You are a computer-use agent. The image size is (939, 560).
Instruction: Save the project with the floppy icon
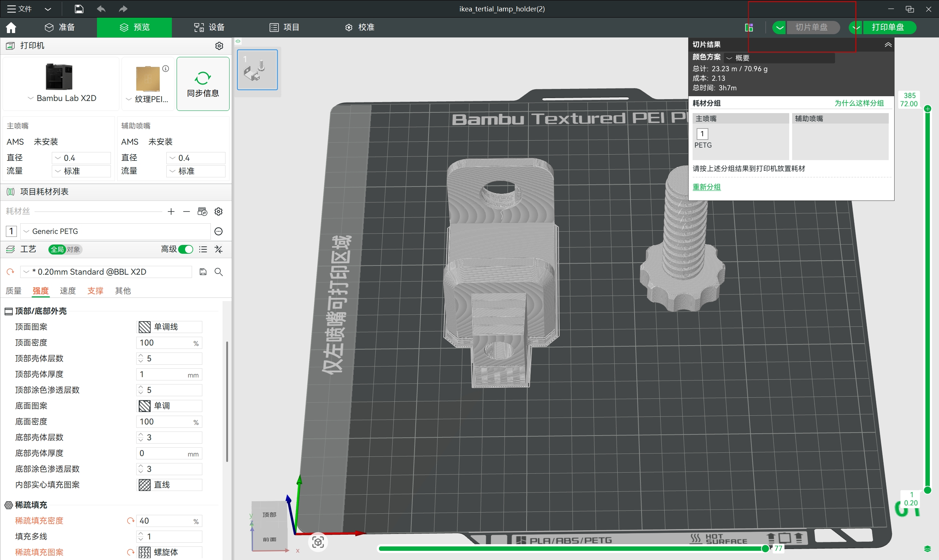[79, 9]
